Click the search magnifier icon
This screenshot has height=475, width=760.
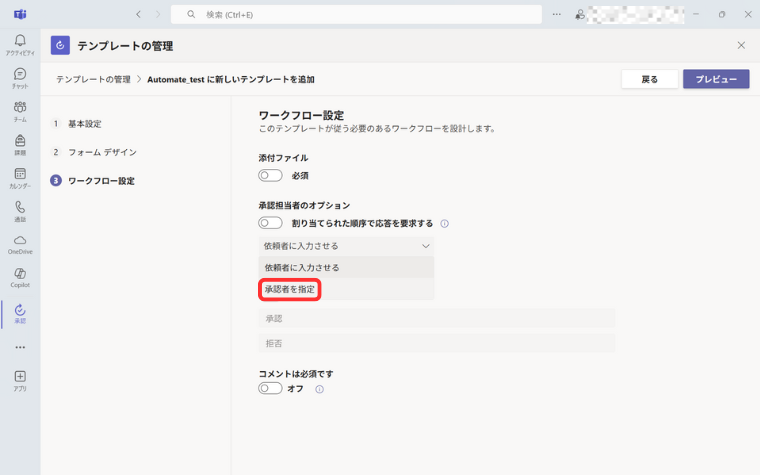coord(191,15)
